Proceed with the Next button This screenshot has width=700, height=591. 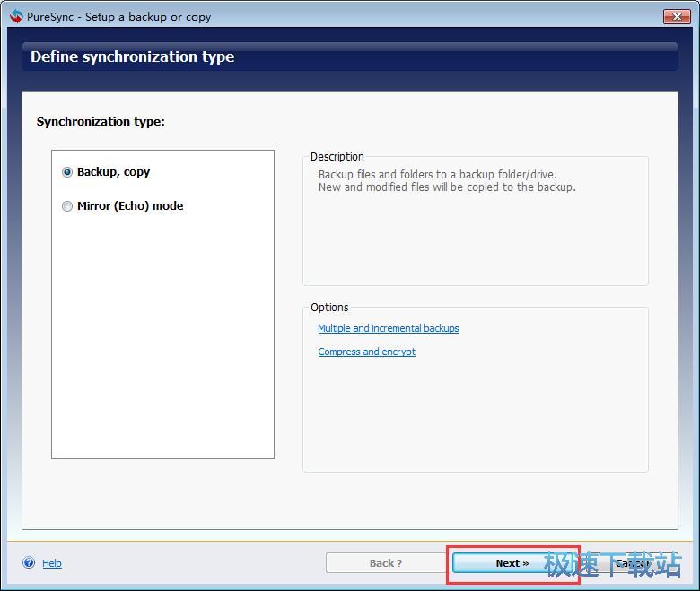point(512,563)
